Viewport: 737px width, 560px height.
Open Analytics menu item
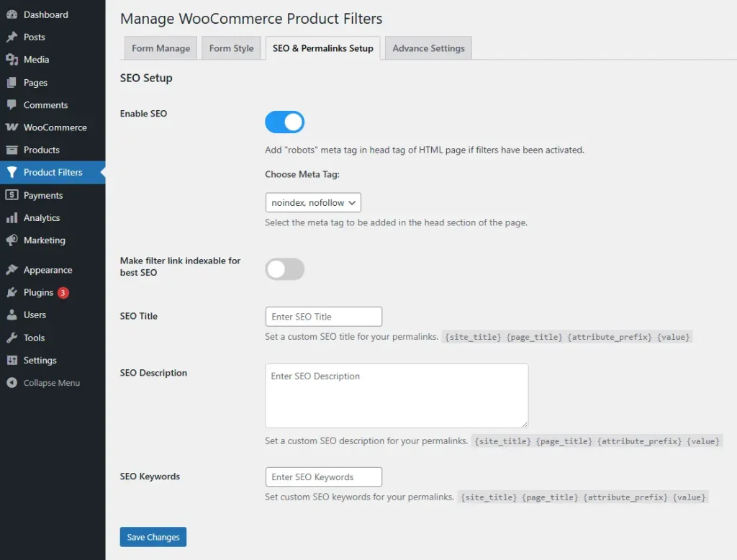53,217
